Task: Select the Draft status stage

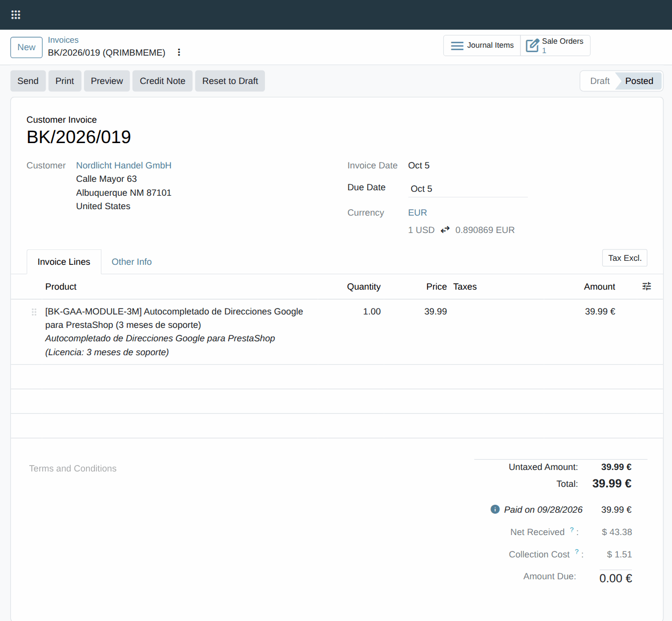Action: pyautogui.click(x=600, y=81)
